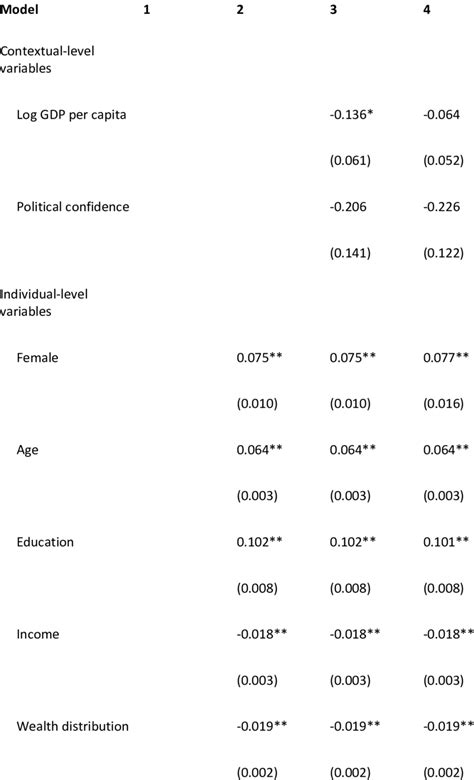This screenshot has height=780, width=474.
Task: Select the 0.101** Education coefficient
Action: [x=446, y=541]
